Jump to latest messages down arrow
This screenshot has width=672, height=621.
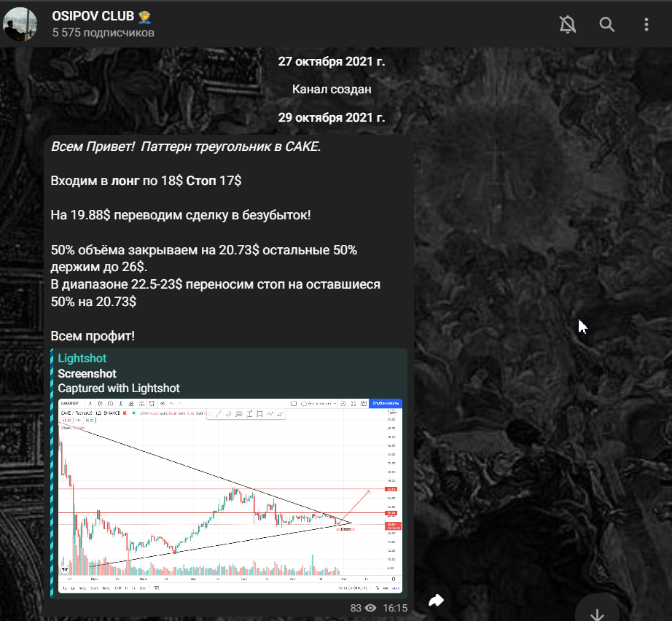pyautogui.click(x=597, y=614)
